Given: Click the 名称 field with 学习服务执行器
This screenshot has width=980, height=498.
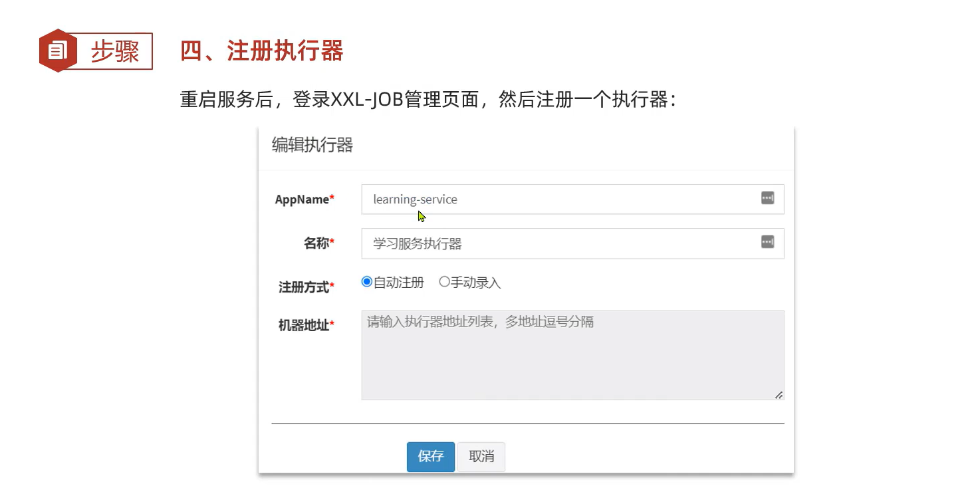Looking at the screenshot, I should coord(558,244).
